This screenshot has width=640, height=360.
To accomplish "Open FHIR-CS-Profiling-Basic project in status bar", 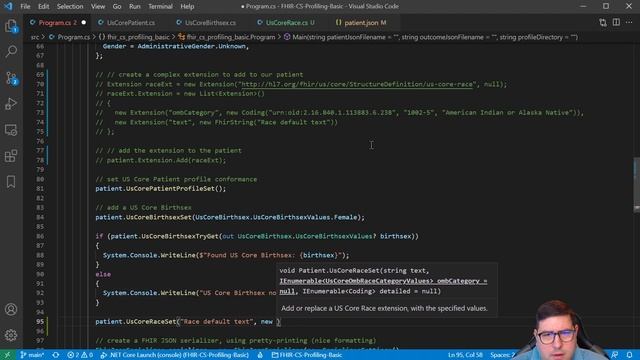I will 307,355.
